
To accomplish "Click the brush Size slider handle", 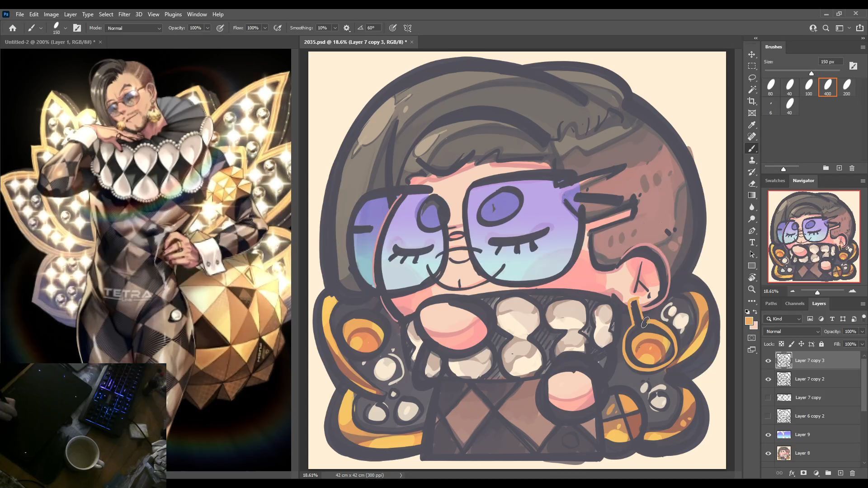I will click(x=811, y=73).
